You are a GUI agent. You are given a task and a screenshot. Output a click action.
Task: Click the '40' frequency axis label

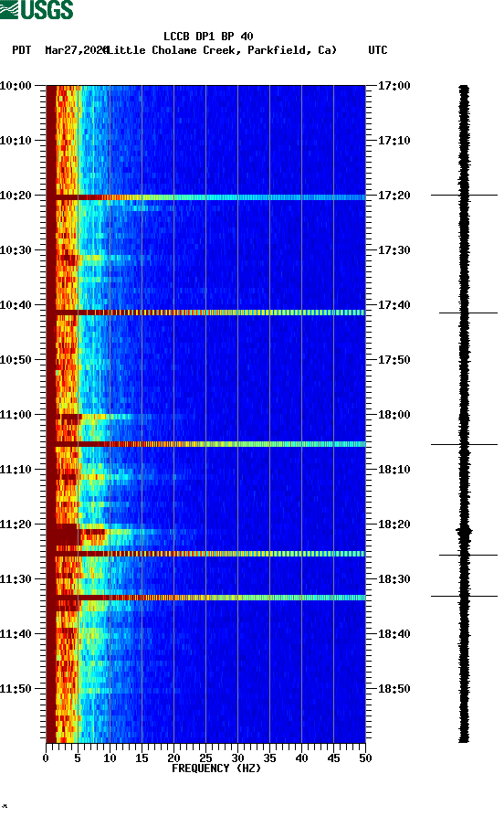(301, 758)
